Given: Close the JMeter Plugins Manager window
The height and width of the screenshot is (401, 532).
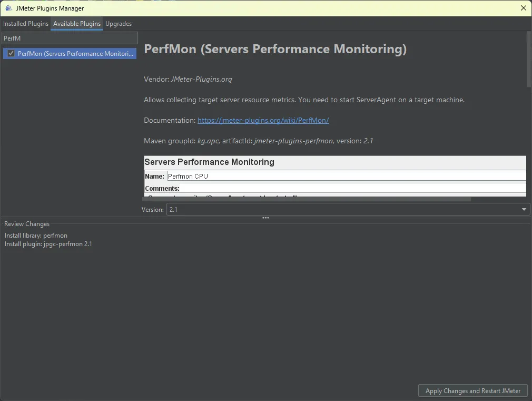Looking at the screenshot, I should coord(523,8).
